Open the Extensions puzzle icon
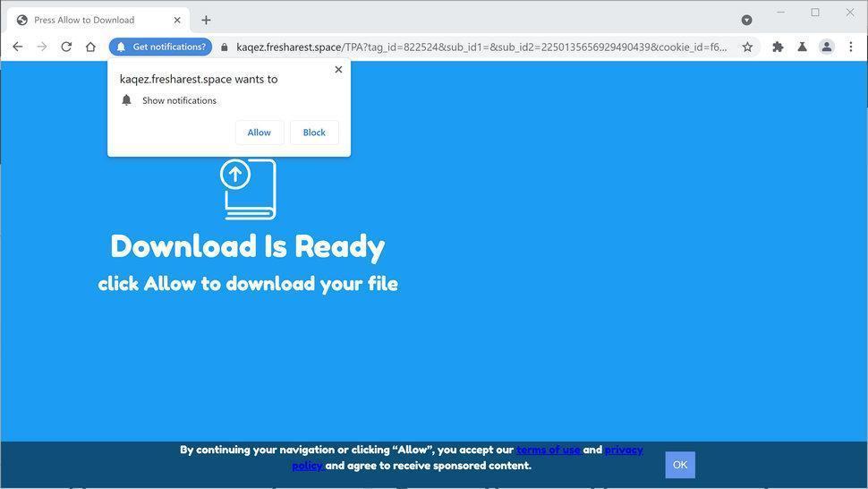The width and height of the screenshot is (868, 489). [x=778, y=47]
